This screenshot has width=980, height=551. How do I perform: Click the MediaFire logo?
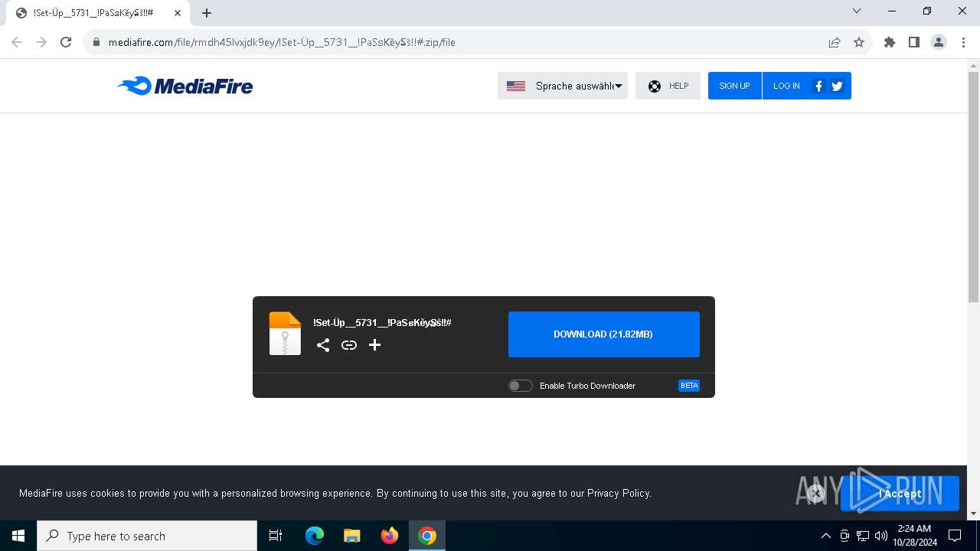pyautogui.click(x=185, y=86)
